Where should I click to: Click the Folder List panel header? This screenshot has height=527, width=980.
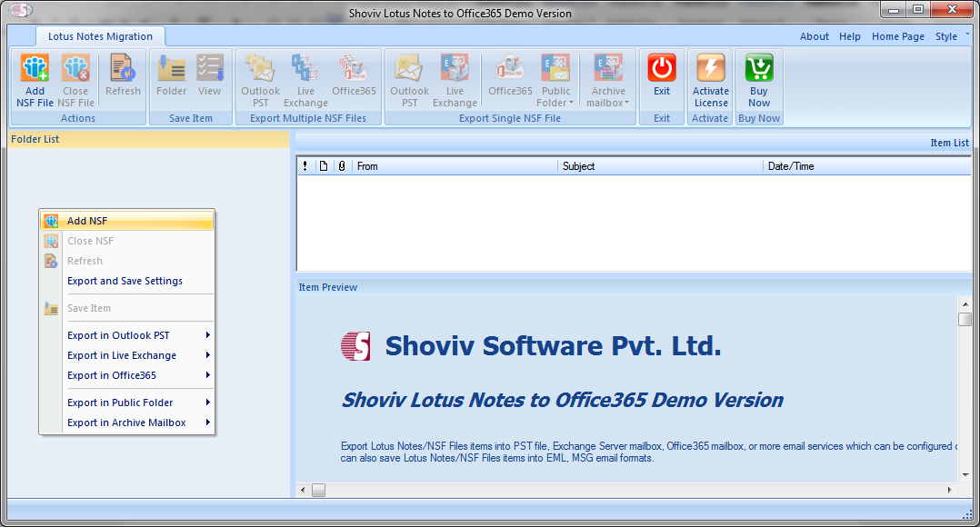pyautogui.click(x=149, y=139)
